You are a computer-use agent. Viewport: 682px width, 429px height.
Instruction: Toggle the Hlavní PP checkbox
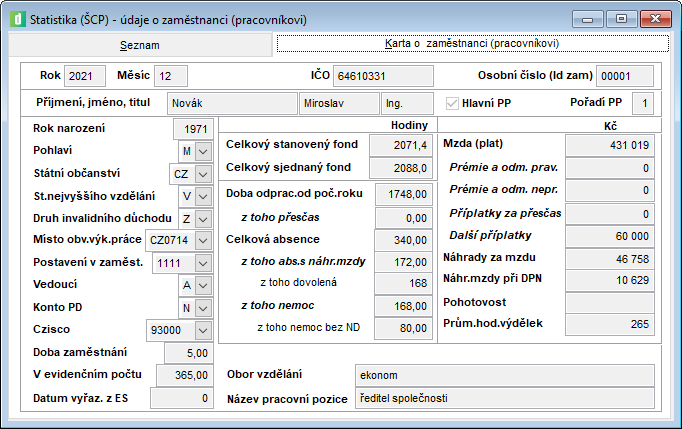point(452,103)
